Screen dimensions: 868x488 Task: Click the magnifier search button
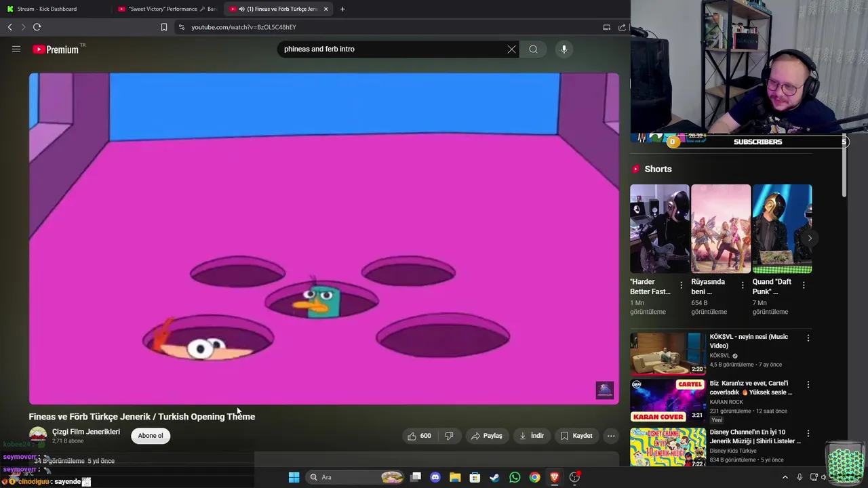click(x=533, y=49)
